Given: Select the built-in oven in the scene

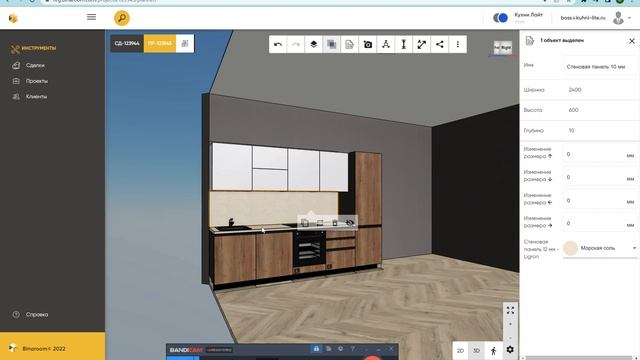Looking at the screenshot, I should [x=309, y=249].
